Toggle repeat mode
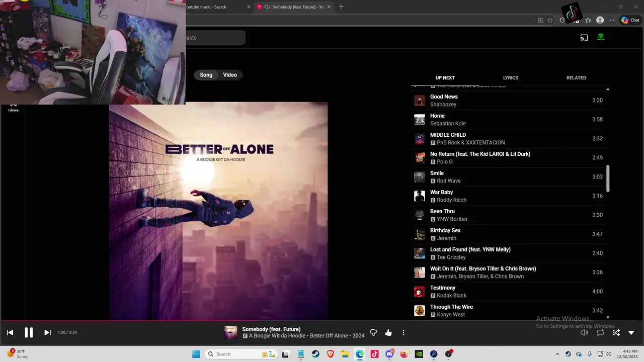This screenshot has height=362, width=644. (x=600, y=332)
